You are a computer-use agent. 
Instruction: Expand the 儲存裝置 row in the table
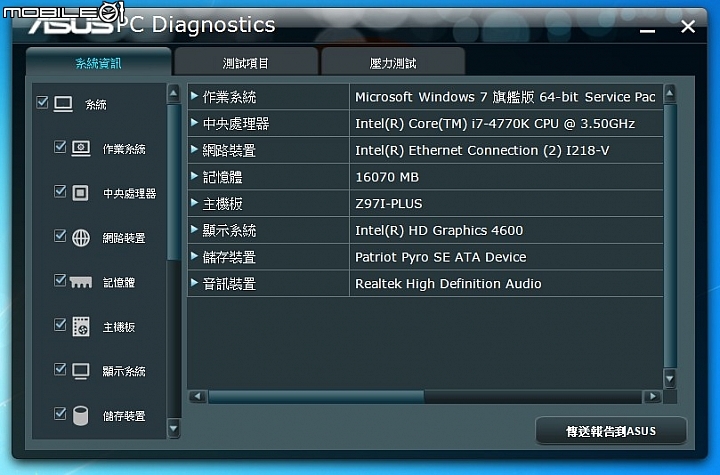coord(194,256)
